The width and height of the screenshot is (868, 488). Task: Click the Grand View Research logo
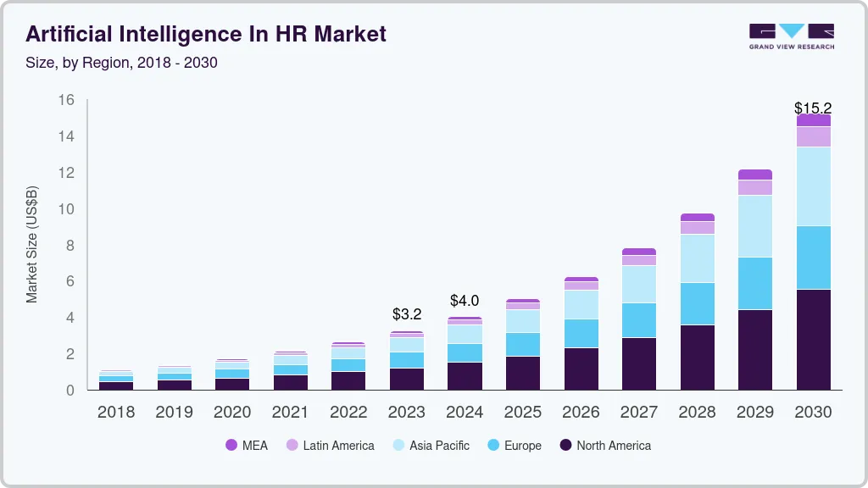[790, 36]
